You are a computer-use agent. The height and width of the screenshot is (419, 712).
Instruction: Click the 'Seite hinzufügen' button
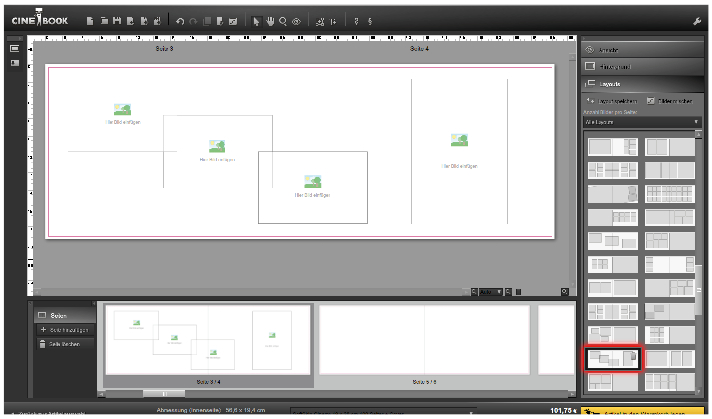(x=65, y=330)
